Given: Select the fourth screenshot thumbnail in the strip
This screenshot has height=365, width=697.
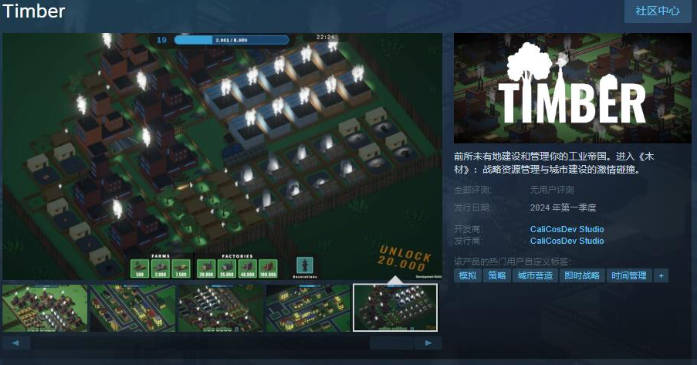Looking at the screenshot, I should tap(308, 308).
